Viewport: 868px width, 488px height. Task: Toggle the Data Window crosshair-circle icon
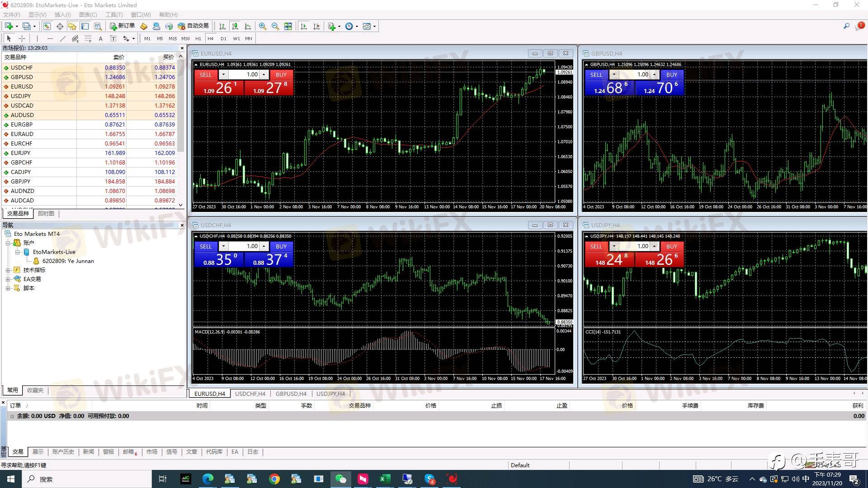pyautogui.click(x=60, y=26)
